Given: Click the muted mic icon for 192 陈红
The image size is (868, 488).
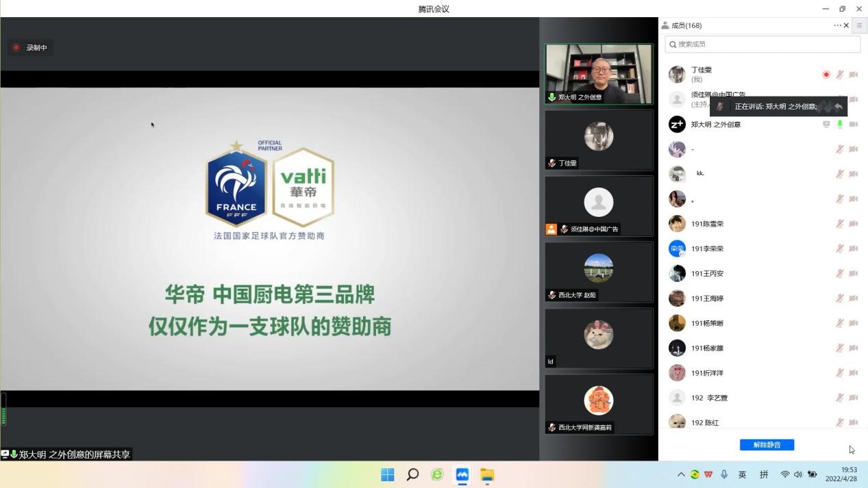Looking at the screenshot, I should coord(840,422).
